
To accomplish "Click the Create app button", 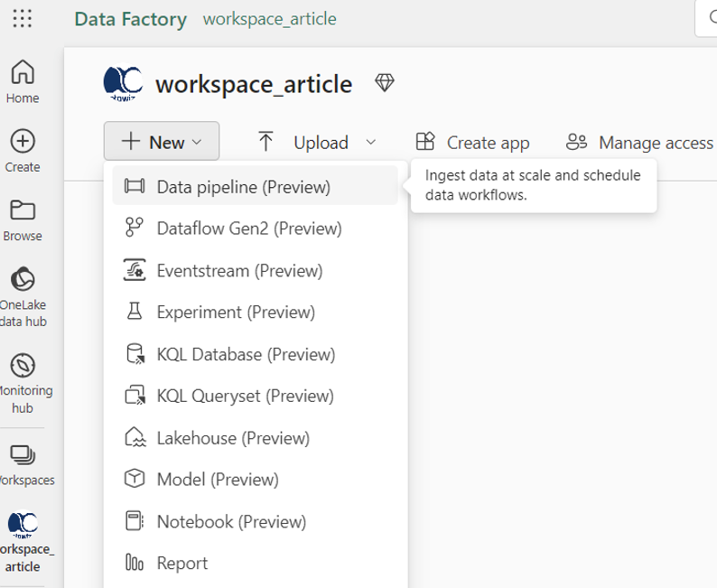I will [472, 142].
